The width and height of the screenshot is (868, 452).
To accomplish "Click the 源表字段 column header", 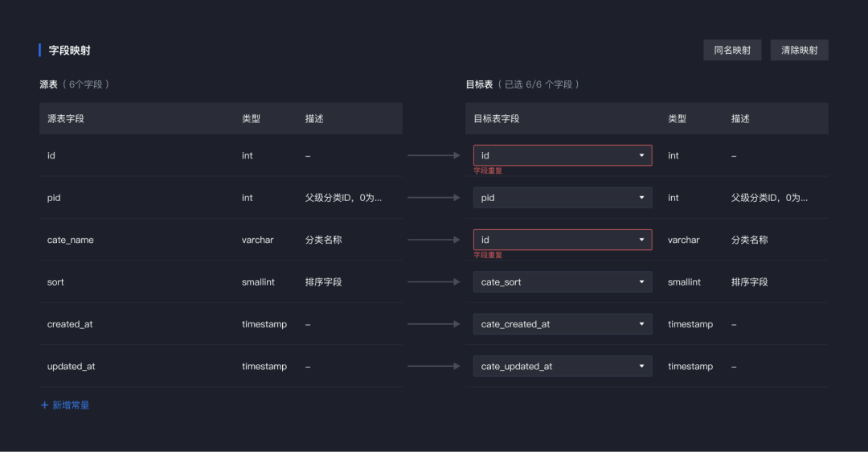I will click(x=66, y=118).
